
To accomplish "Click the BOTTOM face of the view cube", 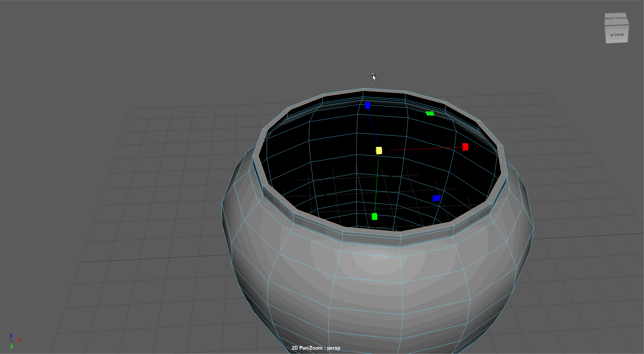I will pos(616,19).
